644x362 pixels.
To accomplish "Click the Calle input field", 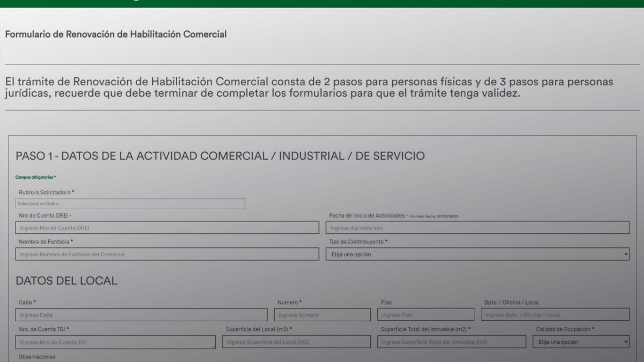I will (x=141, y=315).
